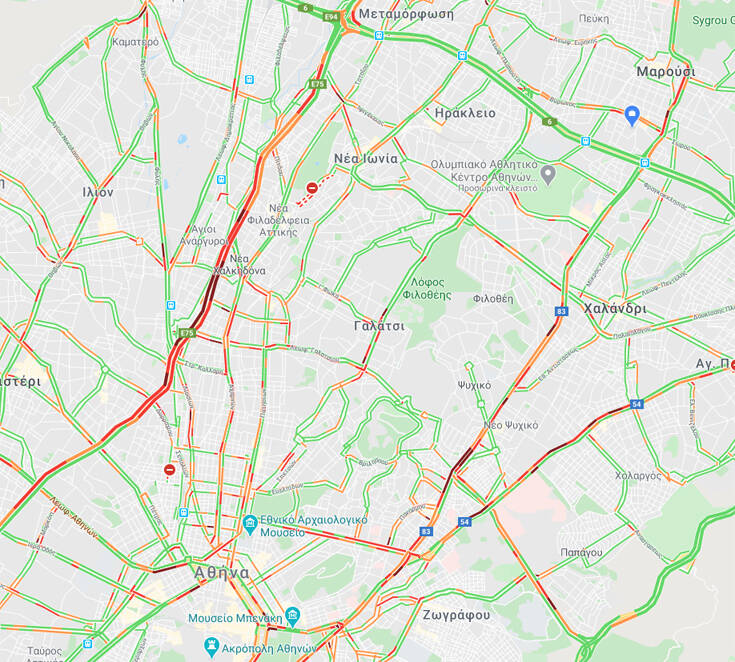The height and width of the screenshot is (662, 735).
Task: Click the route 54 shield near Χολαργός
Action: (x=636, y=404)
